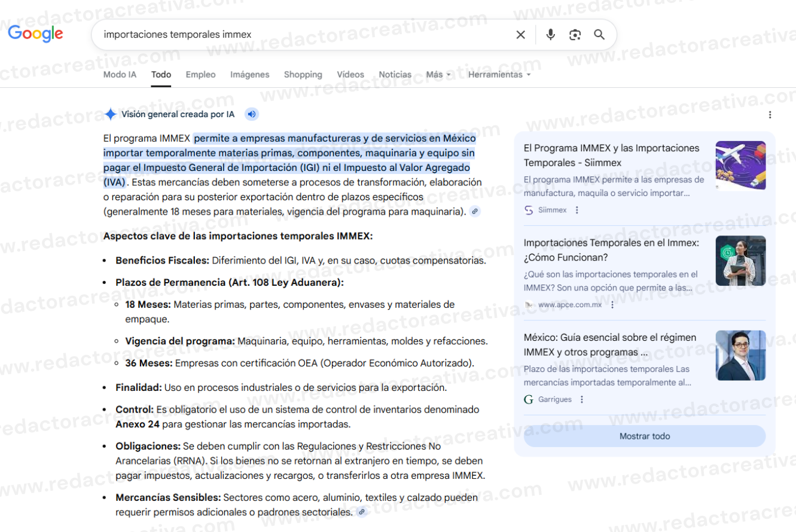Open the AI overview three-dot options menu
Image resolution: width=796 pixels, height=532 pixels.
tap(770, 115)
